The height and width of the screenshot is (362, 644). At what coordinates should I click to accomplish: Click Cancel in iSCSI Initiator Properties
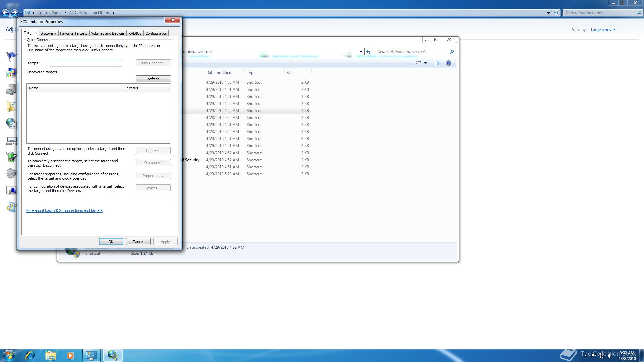click(x=138, y=242)
